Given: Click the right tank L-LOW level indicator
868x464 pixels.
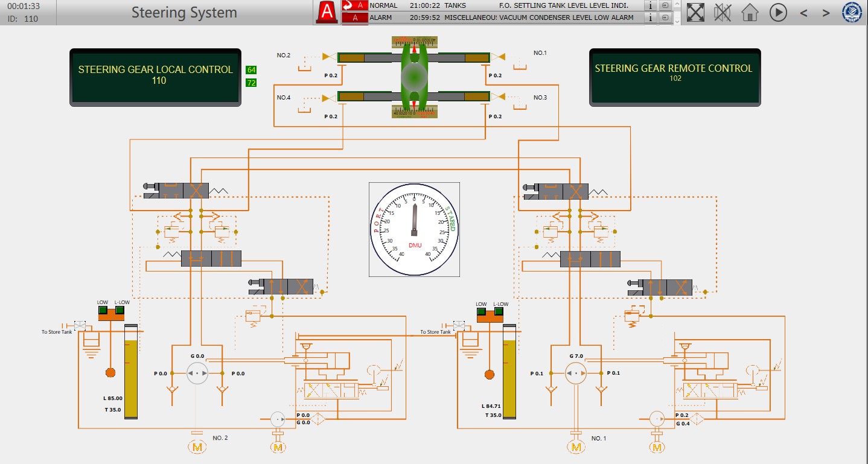Looking at the screenshot, I should (499, 312).
